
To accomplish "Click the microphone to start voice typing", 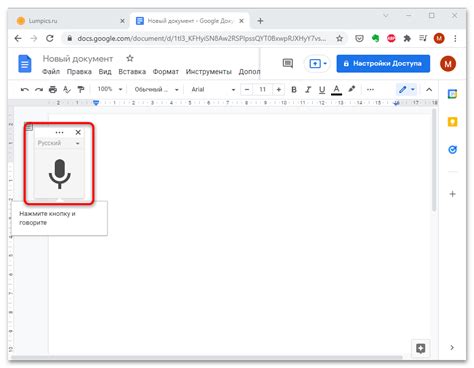I will click(x=59, y=174).
